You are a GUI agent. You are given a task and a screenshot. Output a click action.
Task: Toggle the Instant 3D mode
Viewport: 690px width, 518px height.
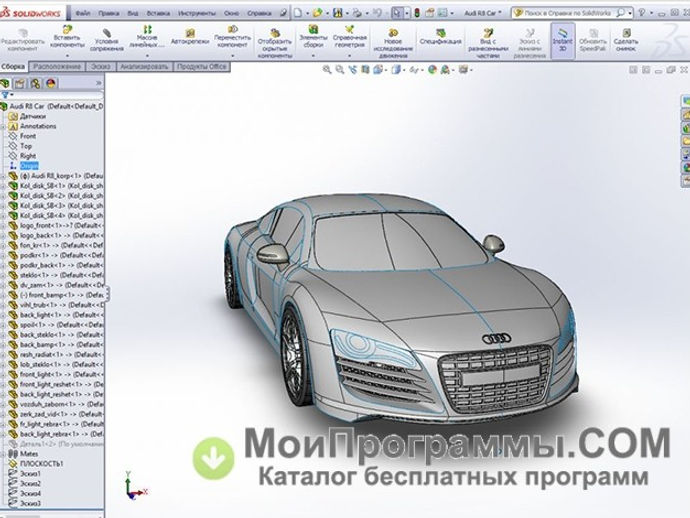tap(563, 40)
